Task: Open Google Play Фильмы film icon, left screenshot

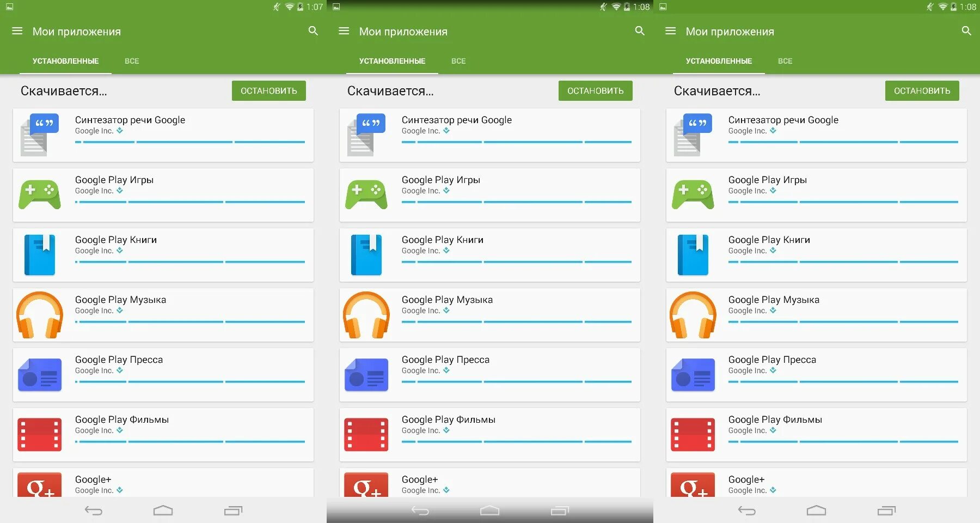Action: [40, 435]
